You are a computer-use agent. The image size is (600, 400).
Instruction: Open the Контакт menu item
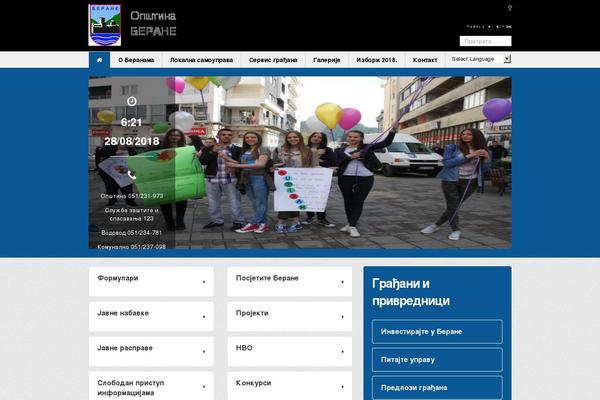(x=425, y=60)
